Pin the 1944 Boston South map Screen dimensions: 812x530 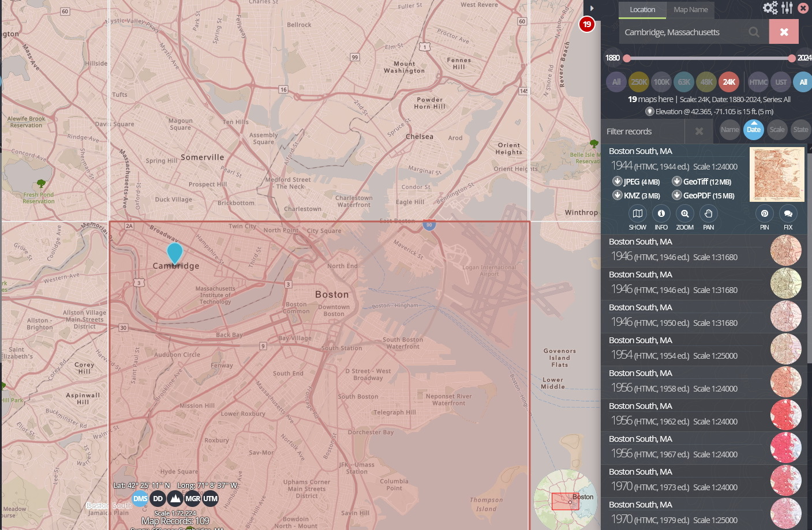764,214
